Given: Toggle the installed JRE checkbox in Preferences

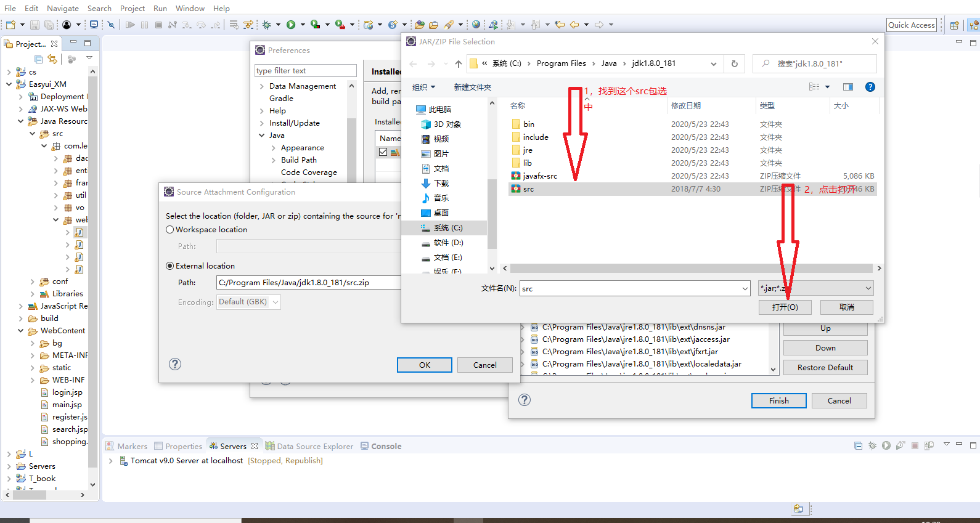Looking at the screenshot, I should pos(383,152).
